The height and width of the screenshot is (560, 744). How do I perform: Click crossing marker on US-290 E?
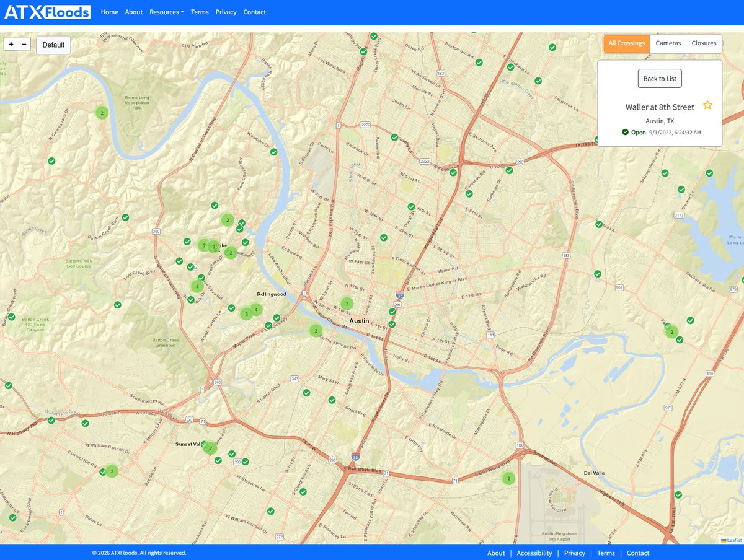pos(509,170)
